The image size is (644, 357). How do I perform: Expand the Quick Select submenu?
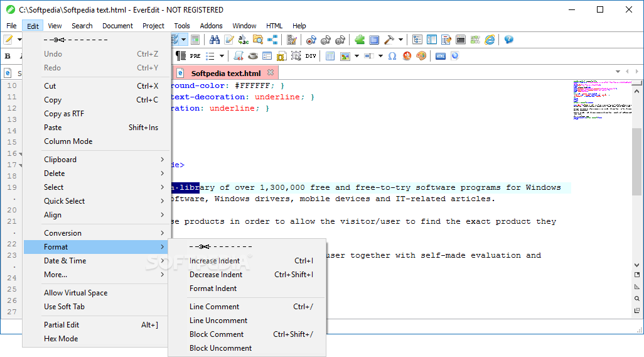tap(97, 200)
